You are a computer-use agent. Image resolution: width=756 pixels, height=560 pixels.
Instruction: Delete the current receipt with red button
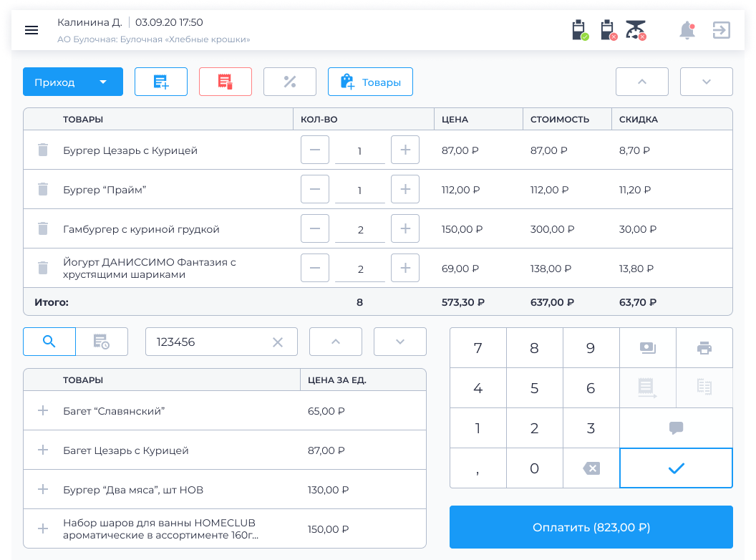226,82
